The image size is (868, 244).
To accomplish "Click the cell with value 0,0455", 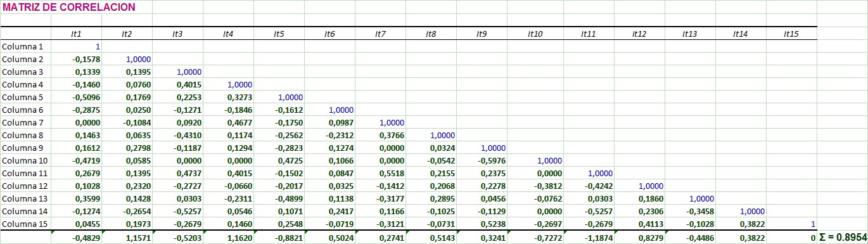I will click(x=76, y=224).
